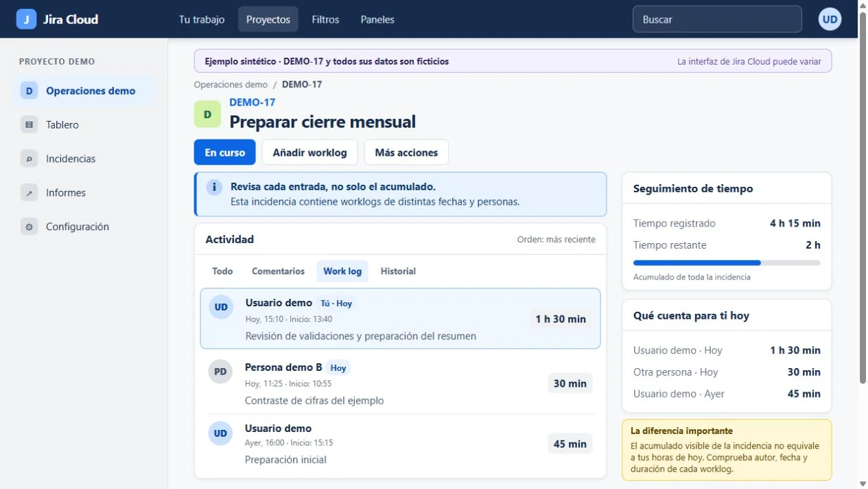This screenshot has width=868, height=489.
Task: Click the Configuración gear icon in sidebar
Action: pyautogui.click(x=29, y=227)
